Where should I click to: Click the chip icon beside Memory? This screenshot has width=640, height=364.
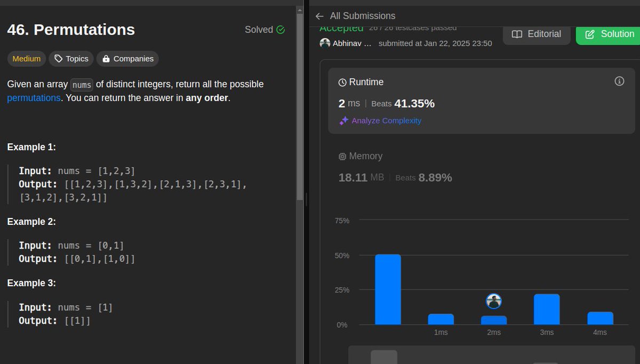342,156
